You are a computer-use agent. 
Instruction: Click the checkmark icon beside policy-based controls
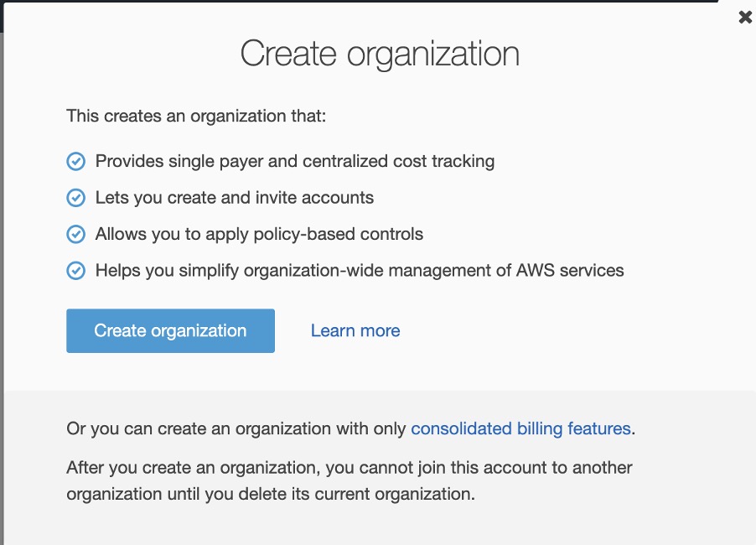tap(75, 234)
